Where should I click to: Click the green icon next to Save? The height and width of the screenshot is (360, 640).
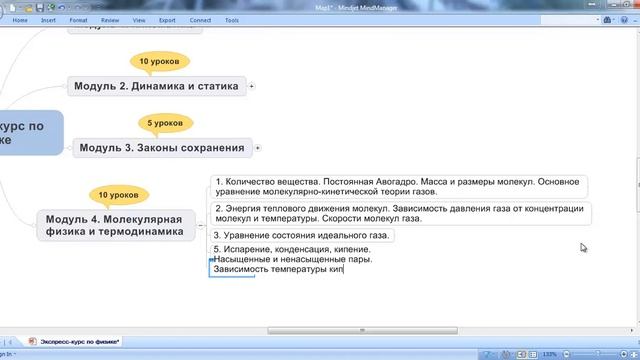tap(51, 7)
